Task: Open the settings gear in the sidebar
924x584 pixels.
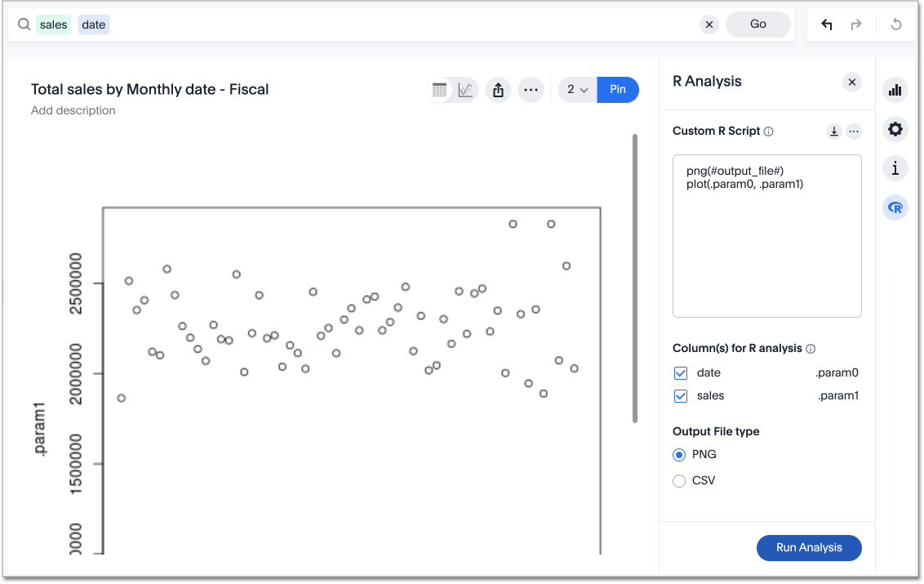Action: pyautogui.click(x=895, y=129)
